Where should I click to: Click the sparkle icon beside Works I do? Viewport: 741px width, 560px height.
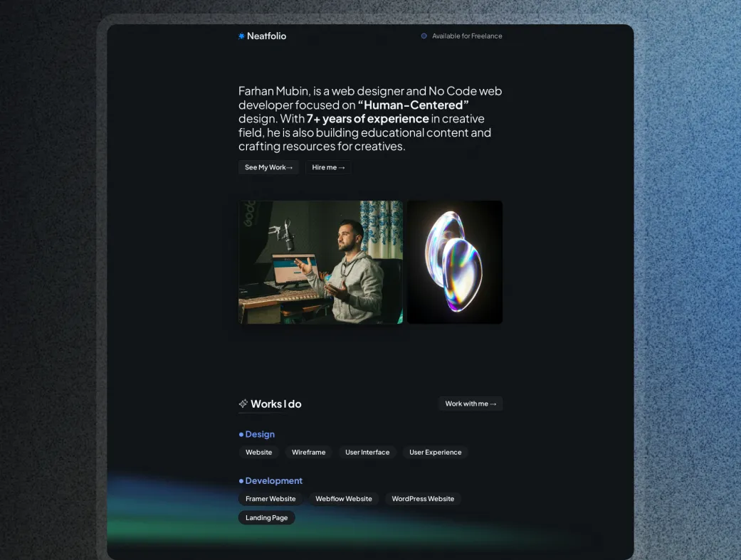click(243, 403)
